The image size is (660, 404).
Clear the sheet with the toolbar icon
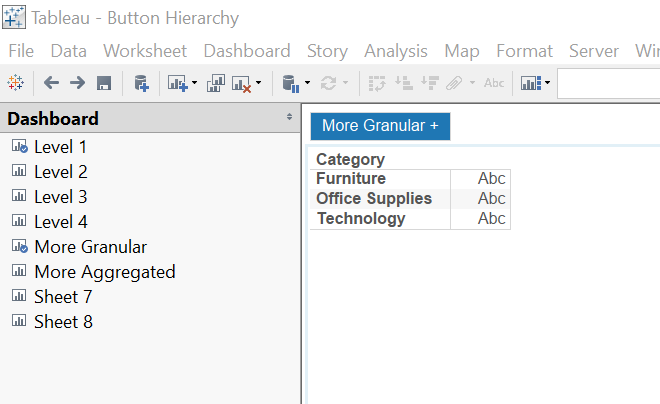click(242, 84)
